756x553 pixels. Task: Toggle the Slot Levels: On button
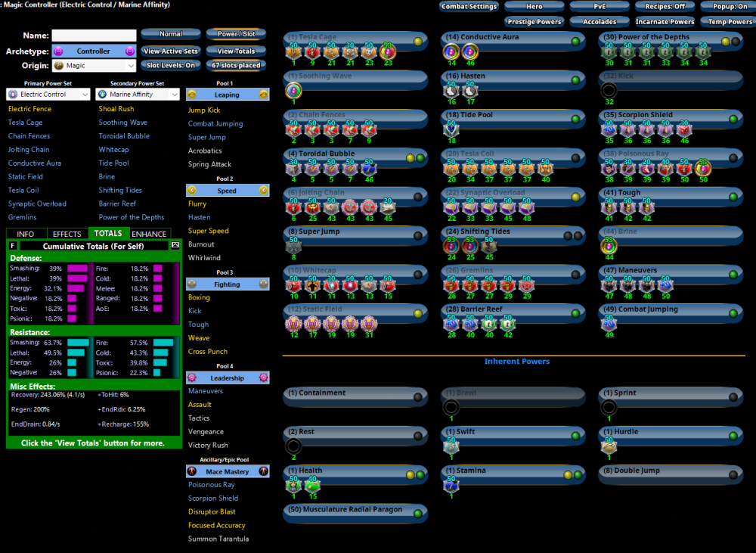coord(171,66)
